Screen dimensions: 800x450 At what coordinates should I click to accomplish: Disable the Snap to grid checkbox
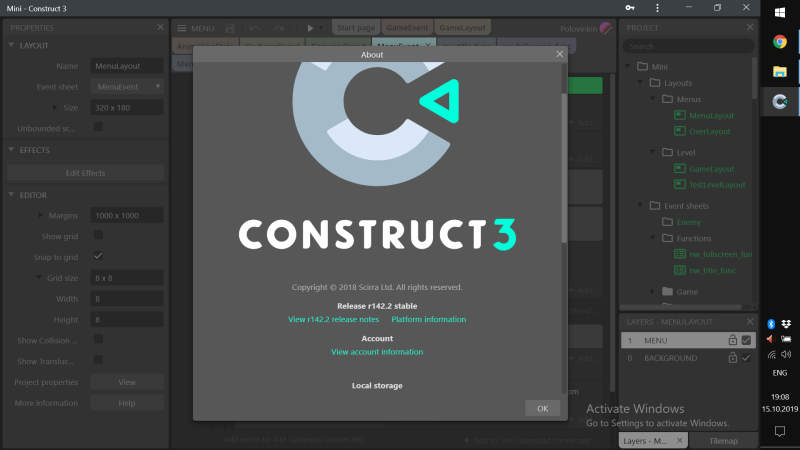click(98, 256)
